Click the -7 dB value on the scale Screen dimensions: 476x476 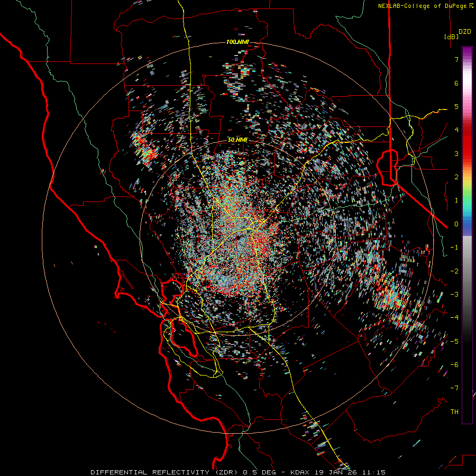[x=454, y=388]
